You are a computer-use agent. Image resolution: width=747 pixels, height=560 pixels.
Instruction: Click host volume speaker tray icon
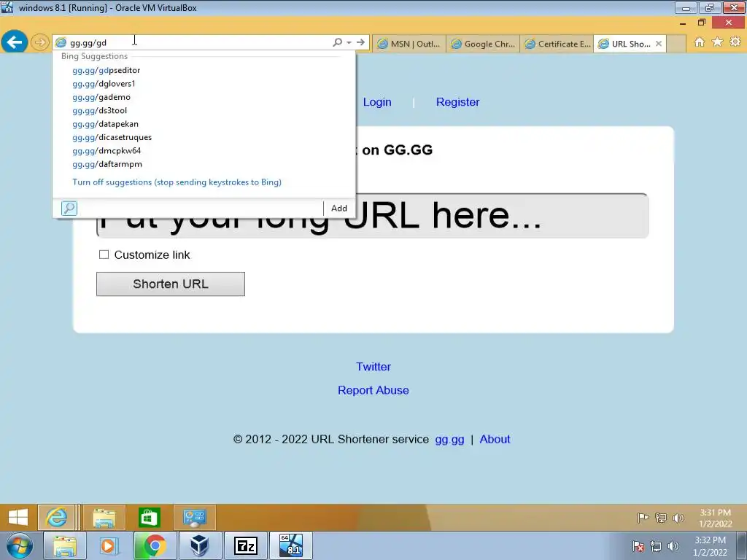673,546
